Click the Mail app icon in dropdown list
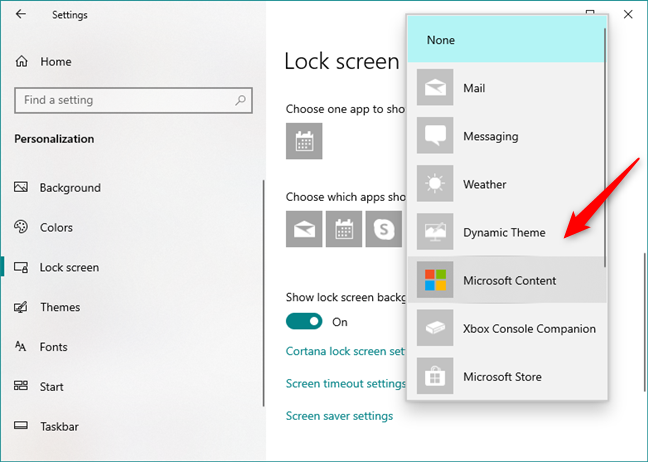This screenshot has width=648, height=462. tap(435, 88)
